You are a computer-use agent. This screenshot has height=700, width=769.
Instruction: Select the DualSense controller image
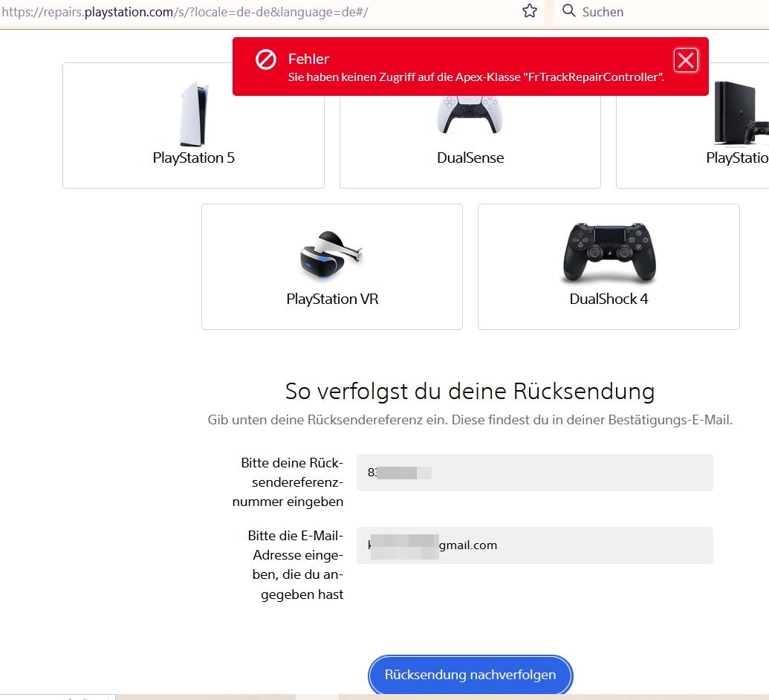[x=470, y=116]
